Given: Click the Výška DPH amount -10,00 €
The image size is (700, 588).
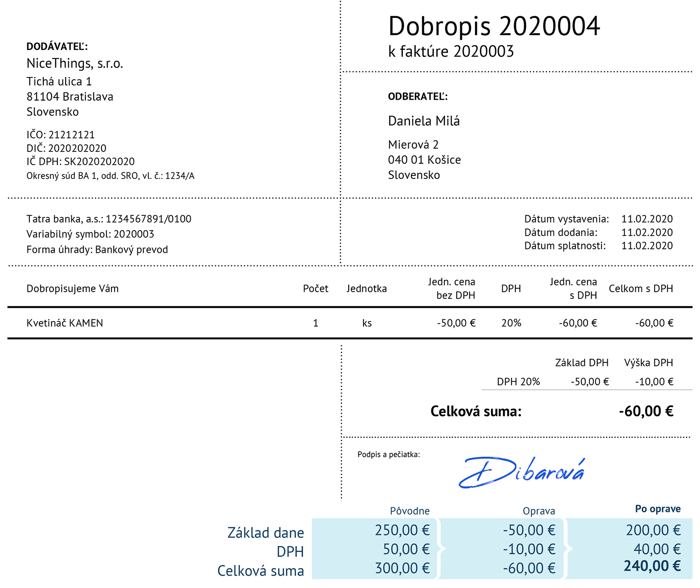Looking at the screenshot, I should coord(654,381).
